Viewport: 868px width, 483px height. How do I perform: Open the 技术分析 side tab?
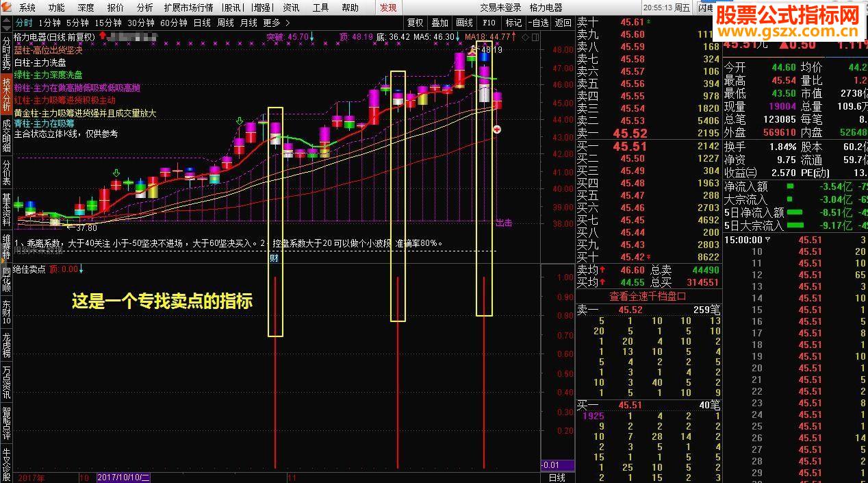click(6, 95)
